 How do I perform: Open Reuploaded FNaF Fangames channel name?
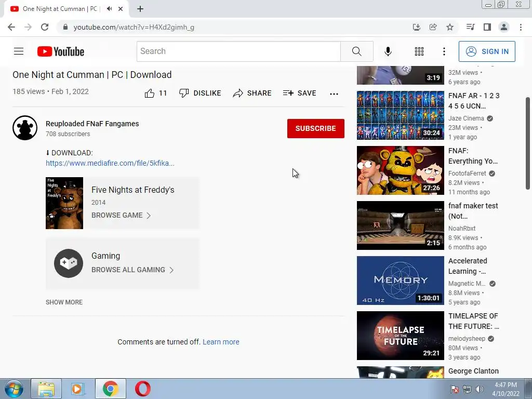[x=92, y=124]
